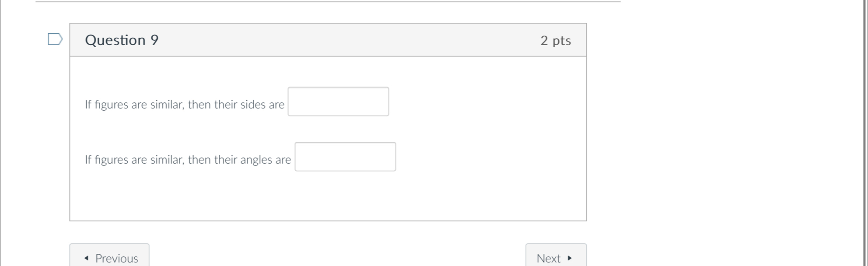The width and height of the screenshot is (868, 266).
Task: Click the word 'Next' on the navigation button
Action: coord(549,259)
